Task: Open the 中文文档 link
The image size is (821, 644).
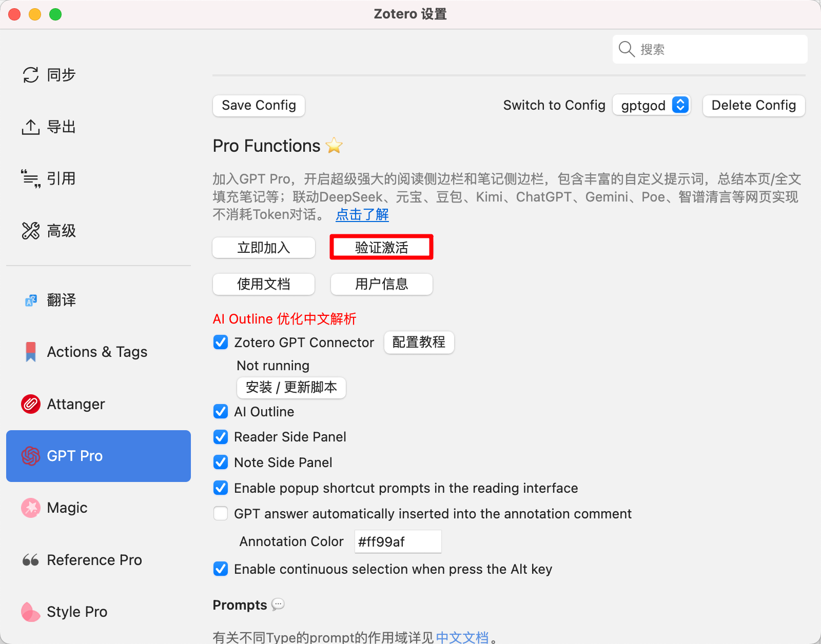Action: tap(462, 637)
